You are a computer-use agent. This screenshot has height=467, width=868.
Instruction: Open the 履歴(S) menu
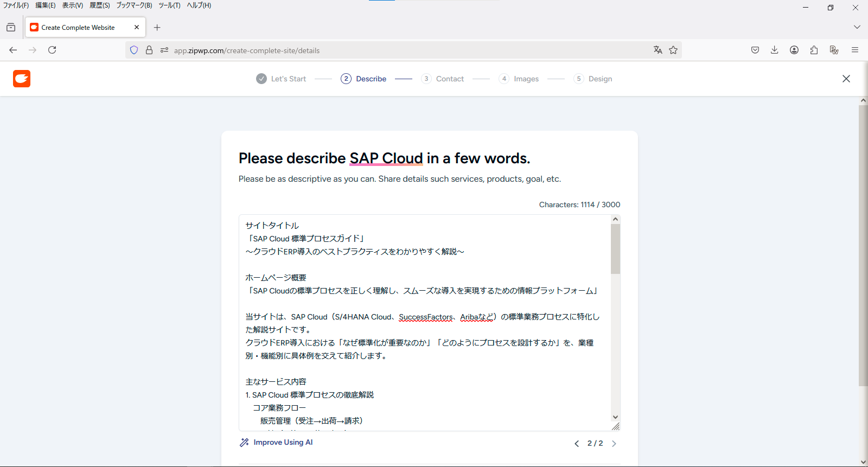coord(100,5)
